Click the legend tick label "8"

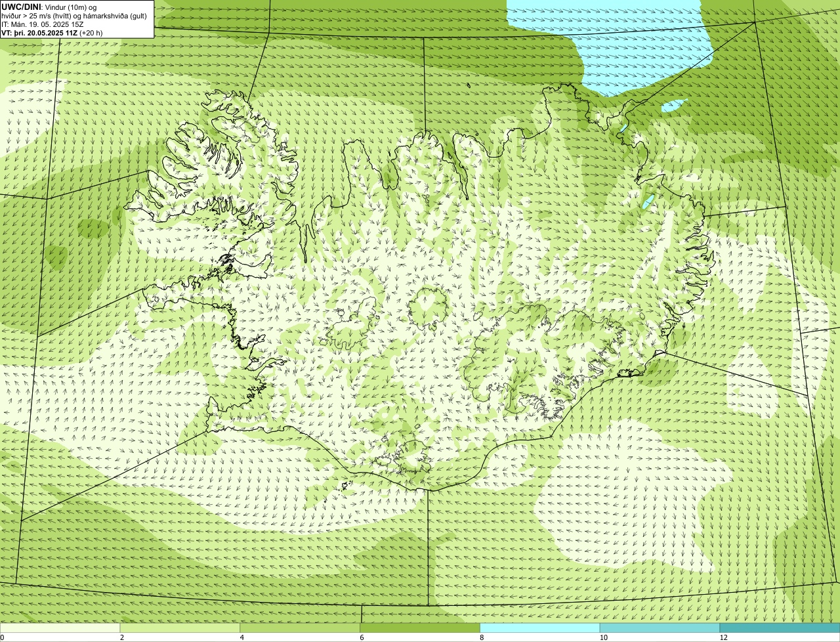pyautogui.click(x=482, y=637)
